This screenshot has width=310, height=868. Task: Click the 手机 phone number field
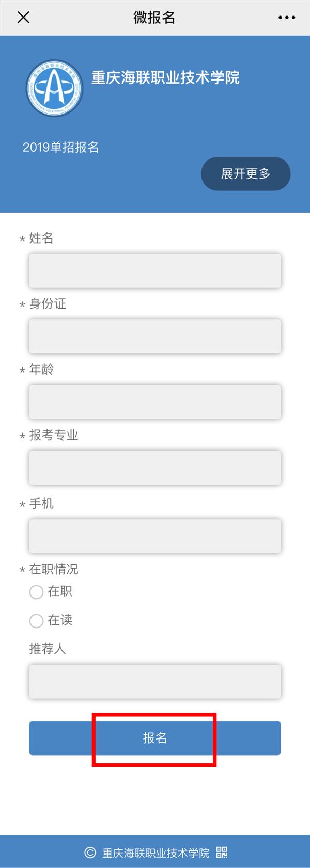[155, 536]
